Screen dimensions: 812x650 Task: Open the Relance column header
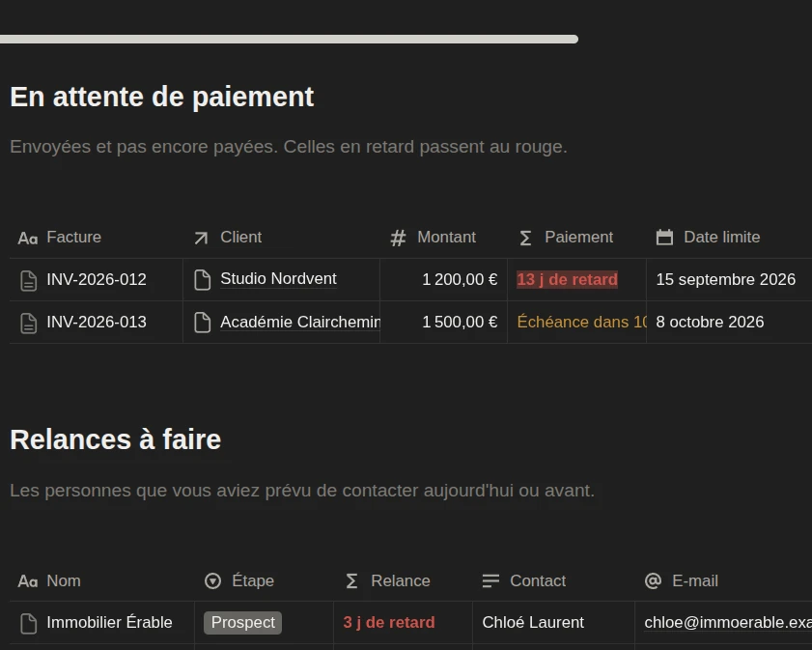[403, 580]
